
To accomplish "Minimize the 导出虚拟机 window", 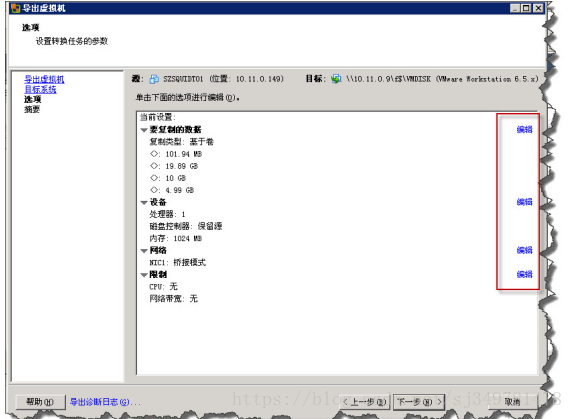I will click(515, 8).
